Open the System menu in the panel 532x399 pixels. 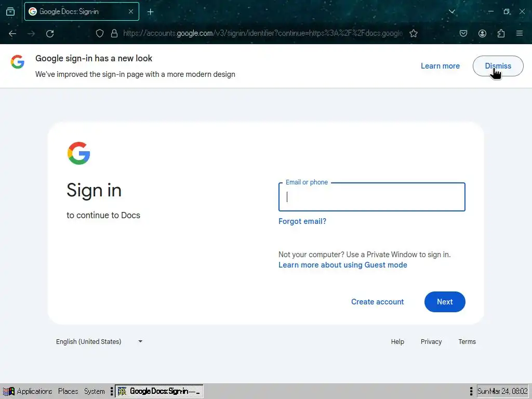click(95, 391)
